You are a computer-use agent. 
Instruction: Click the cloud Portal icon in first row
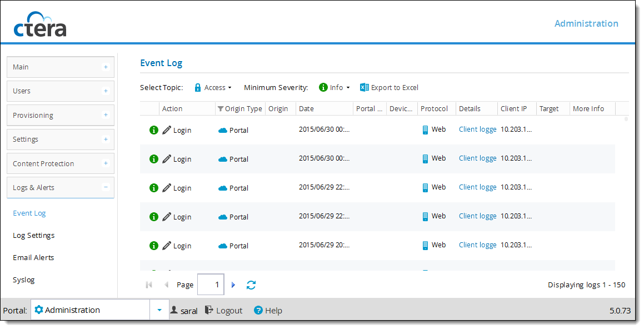point(223,130)
